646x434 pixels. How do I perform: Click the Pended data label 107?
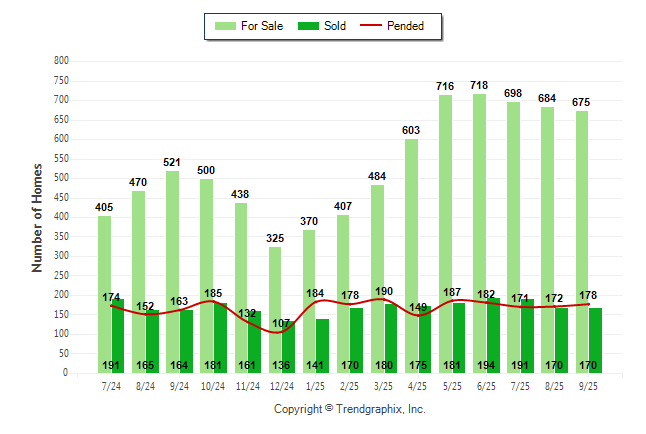click(281, 324)
